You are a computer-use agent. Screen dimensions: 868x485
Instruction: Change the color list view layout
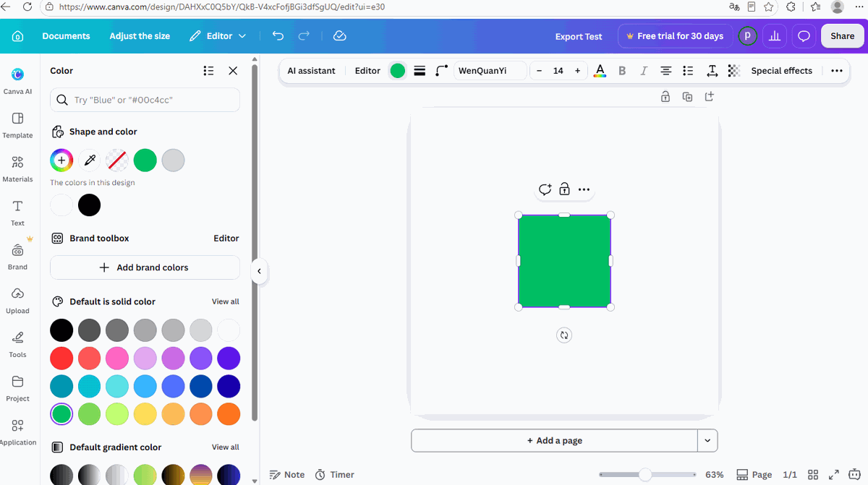point(208,71)
